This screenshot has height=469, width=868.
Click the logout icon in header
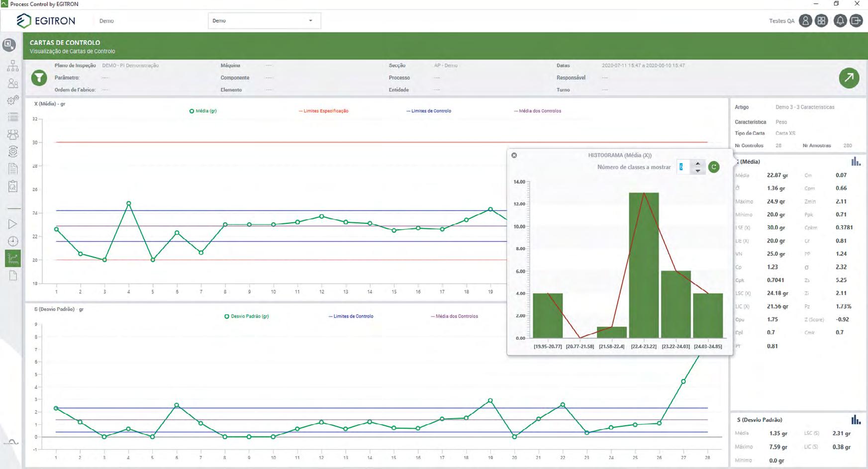click(x=856, y=21)
